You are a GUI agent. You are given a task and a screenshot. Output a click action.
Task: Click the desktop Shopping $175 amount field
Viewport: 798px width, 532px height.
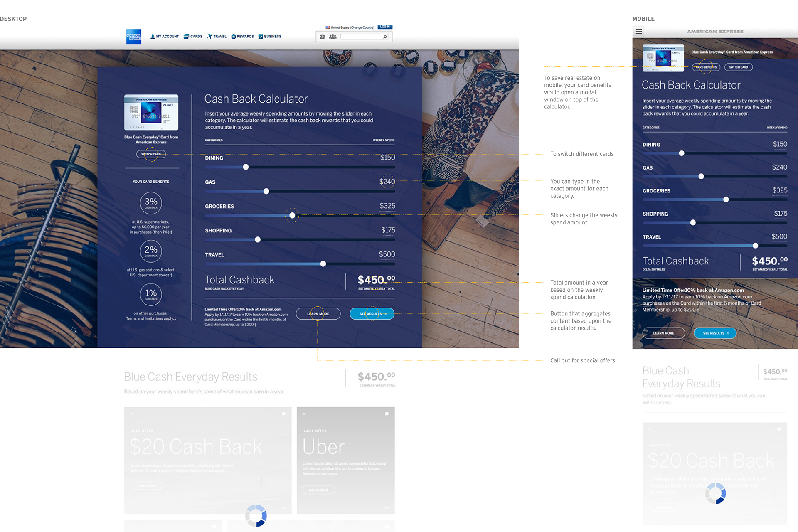click(x=388, y=230)
